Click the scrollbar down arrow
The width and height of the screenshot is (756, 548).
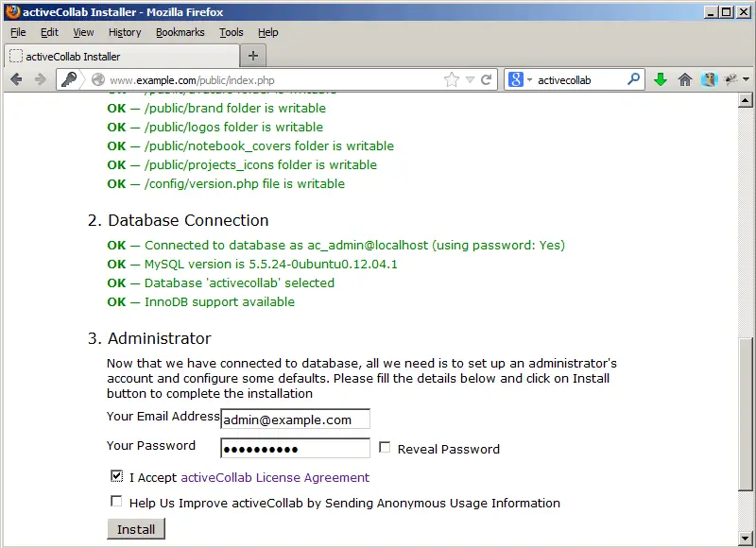[746, 538]
